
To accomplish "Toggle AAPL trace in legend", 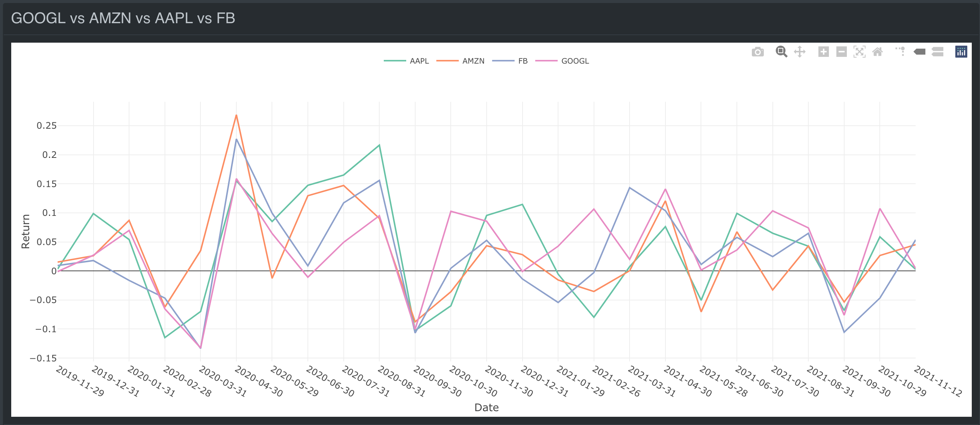I will 419,61.
